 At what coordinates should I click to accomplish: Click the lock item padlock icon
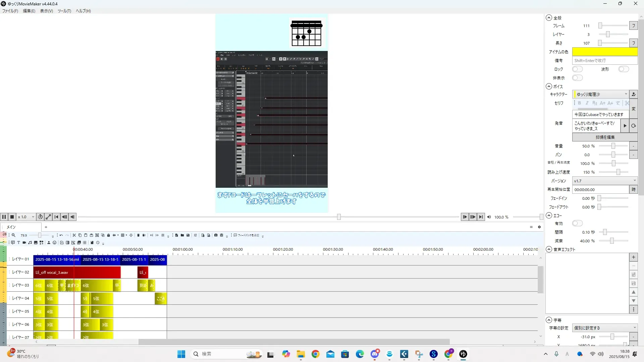108,235
